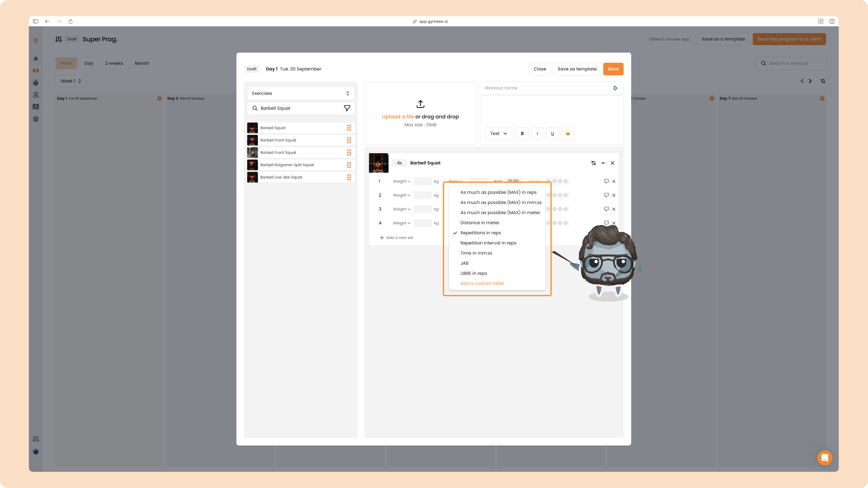This screenshot has width=868, height=488.
Task: Open the Exercises category dropdown
Action: tap(301, 93)
